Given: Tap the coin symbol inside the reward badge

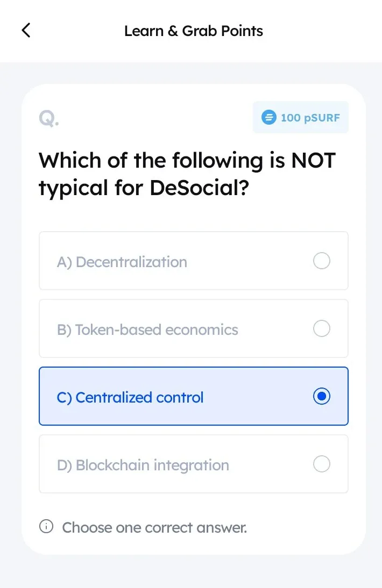Looking at the screenshot, I should (x=270, y=117).
